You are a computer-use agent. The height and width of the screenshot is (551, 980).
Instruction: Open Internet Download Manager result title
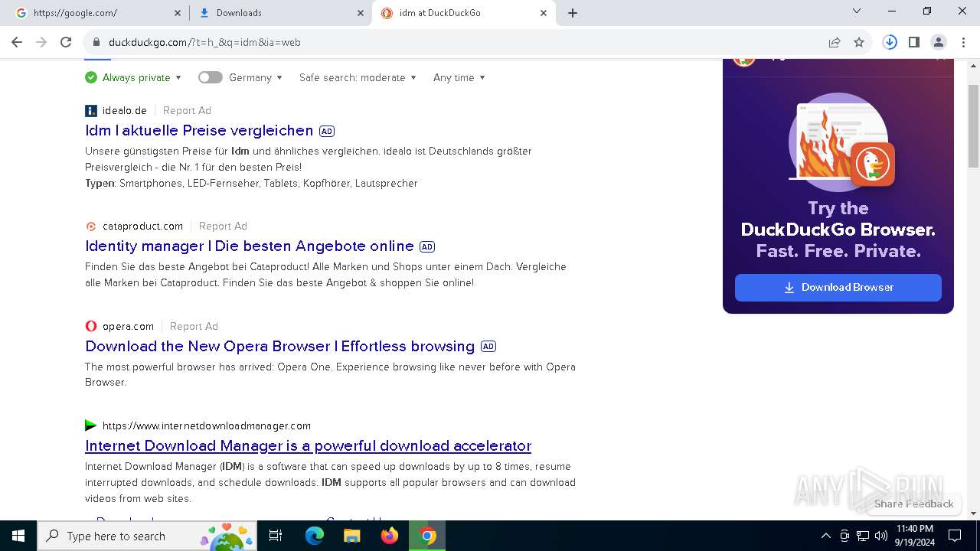click(308, 445)
